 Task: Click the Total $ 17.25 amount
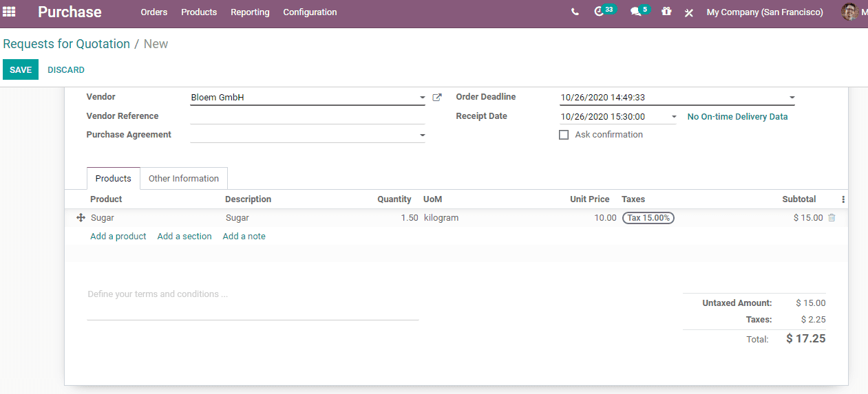click(806, 339)
